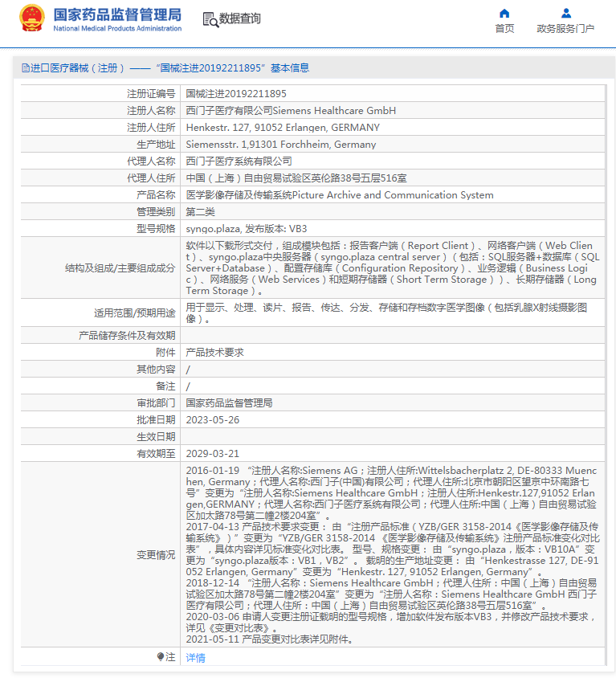Image resolution: width=616 pixels, height=678 pixels.
Task: Click 政务服务门户 text link
Action: (565, 29)
